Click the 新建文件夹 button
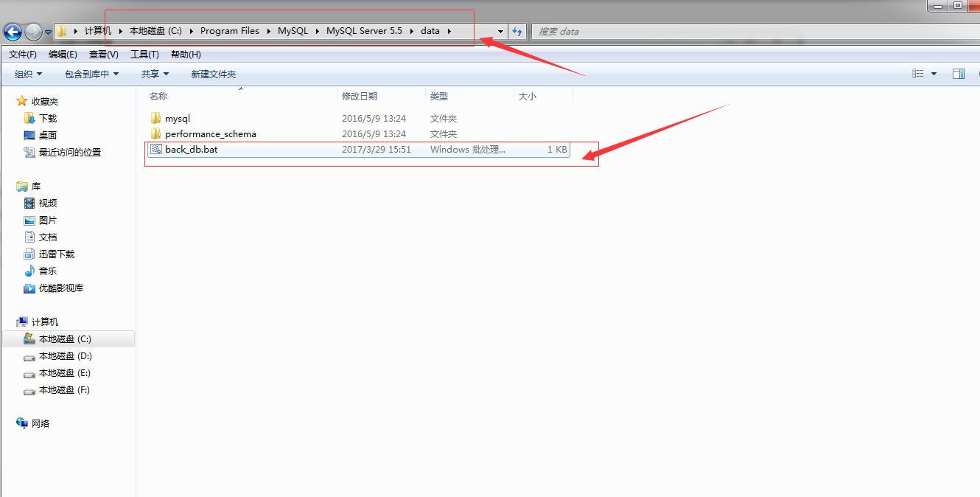 click(214, 74)
